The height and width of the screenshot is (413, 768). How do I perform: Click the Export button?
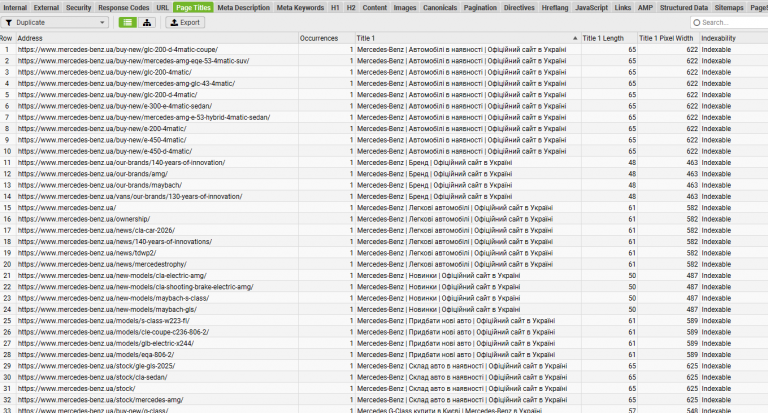[185, 23]
